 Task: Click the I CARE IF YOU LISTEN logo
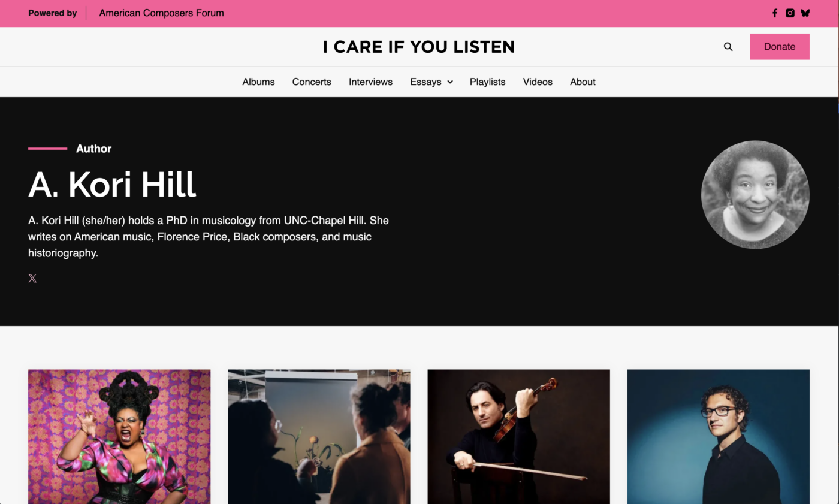(419, 47)
